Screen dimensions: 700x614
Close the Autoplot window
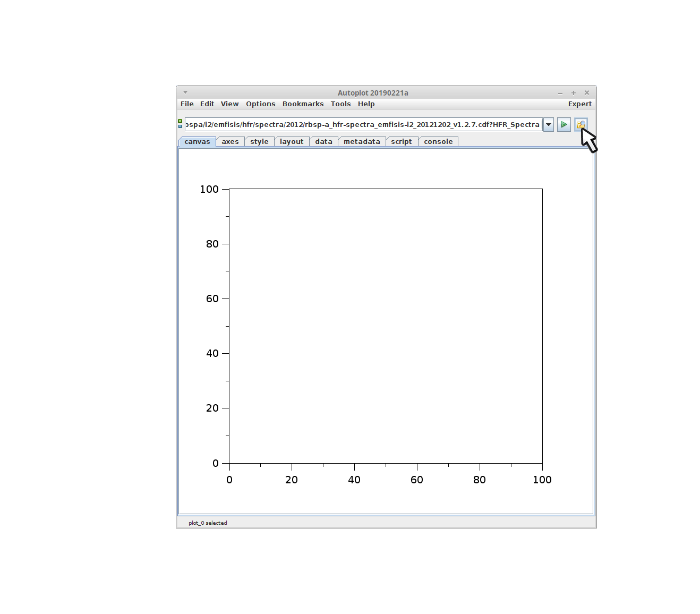pos(587,93)
